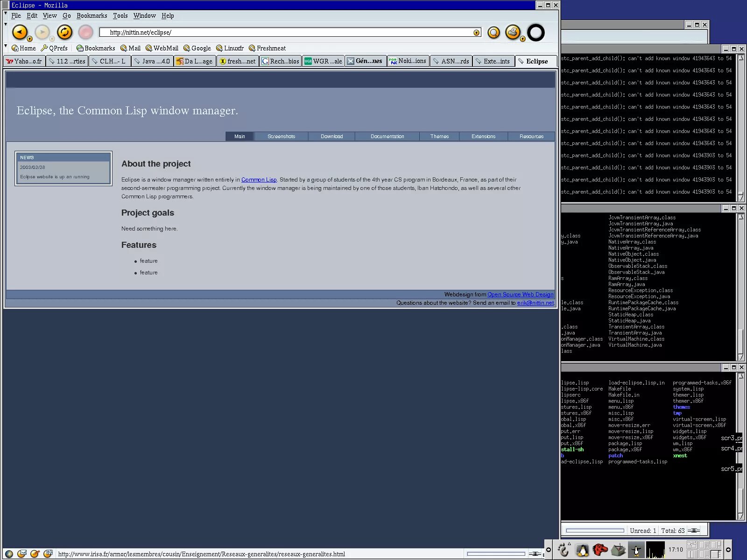747x560 pixels.
Task: Open Composer from status bar component icon
Action: pos(35,554)
